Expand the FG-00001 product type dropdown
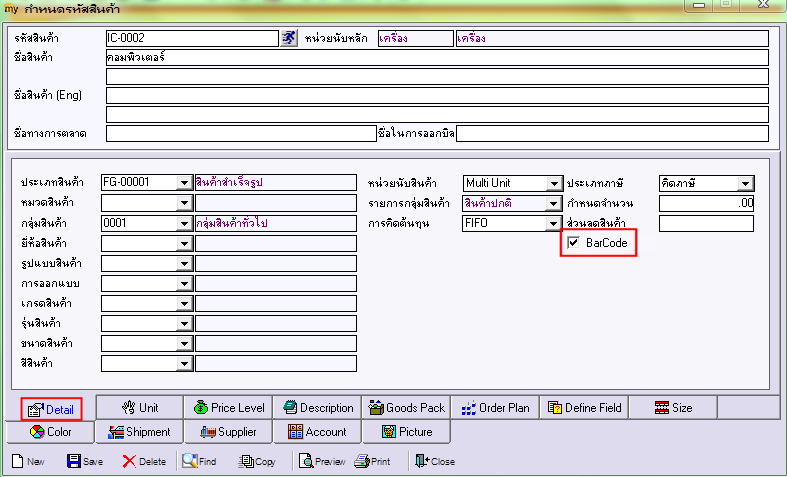 [x=184, y=183]
